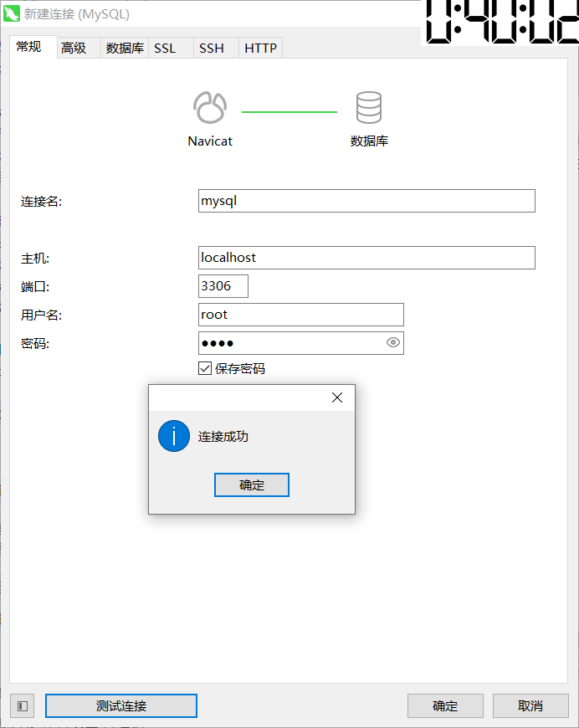Viewport: 579px width, 728px height.
Task: Open the 数据库 tab
Action: coord(125,48)
